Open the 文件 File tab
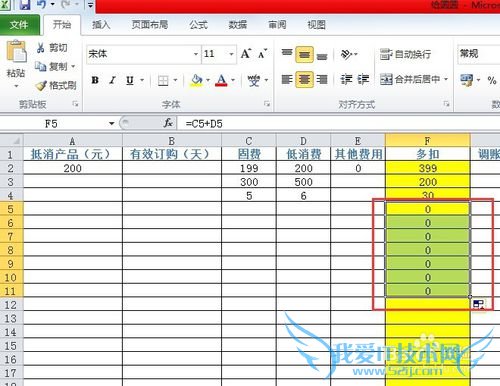The height and width of the screenshot is (386, 500). [19, 25]
